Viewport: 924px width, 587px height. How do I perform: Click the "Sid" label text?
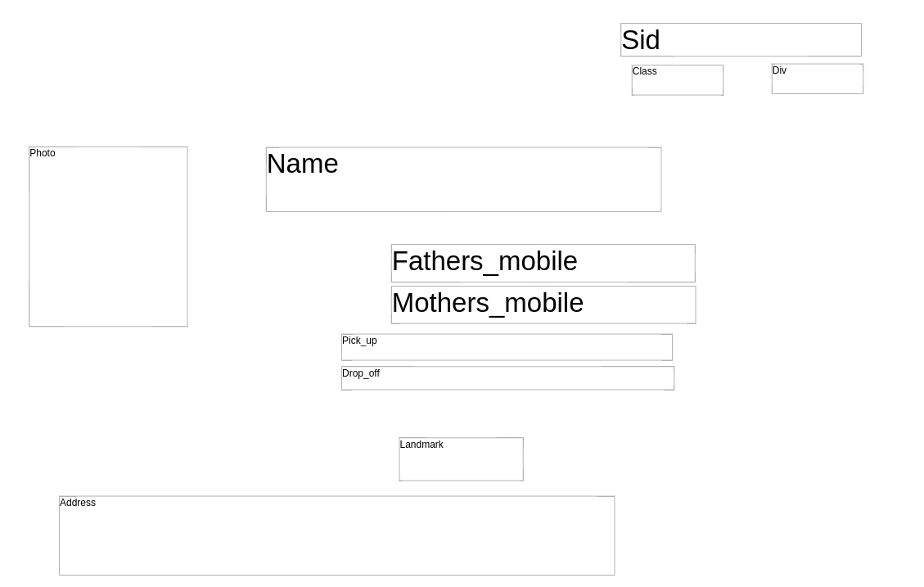pyautogui.click(x=641, y=40)
